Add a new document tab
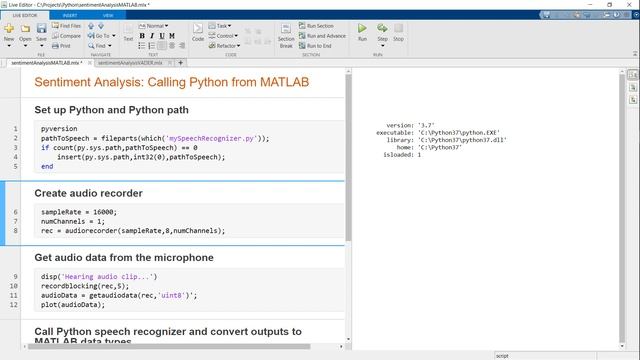The width and height of the screenshot is (640, 360). coord(180,63)
